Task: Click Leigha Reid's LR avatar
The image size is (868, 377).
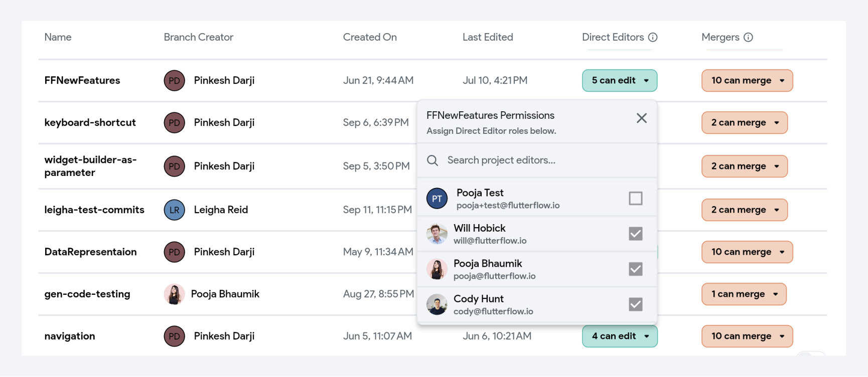Action: [x=175, y=210]
